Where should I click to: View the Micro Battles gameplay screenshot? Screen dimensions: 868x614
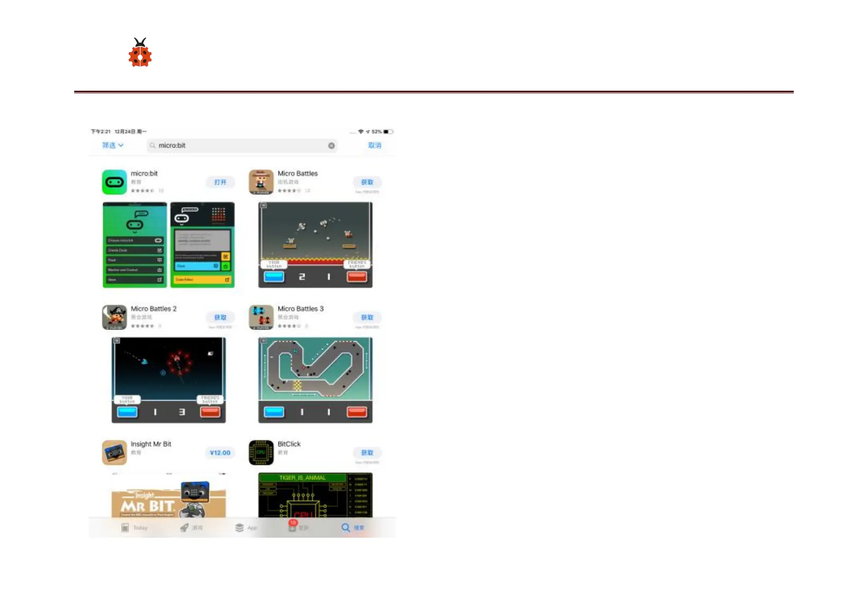[315, 245]
